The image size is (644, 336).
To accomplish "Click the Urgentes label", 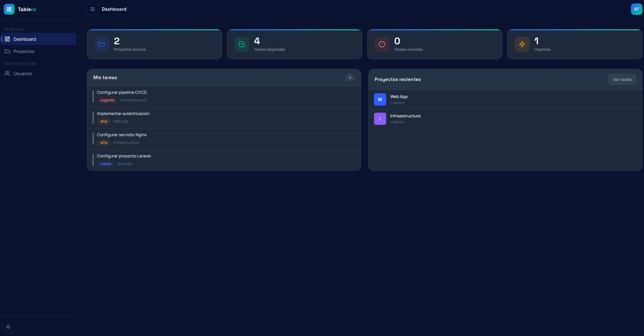I will pos(542,50).
